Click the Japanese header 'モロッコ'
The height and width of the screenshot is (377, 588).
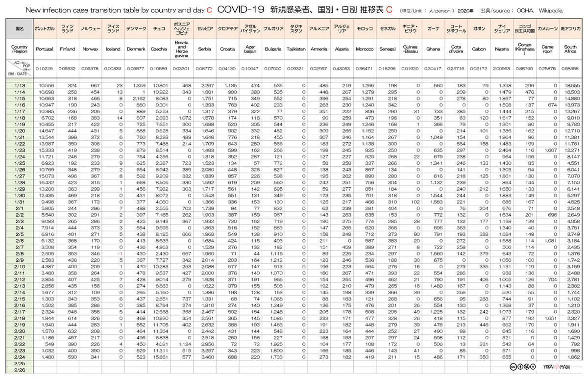[x=365, y=29]
